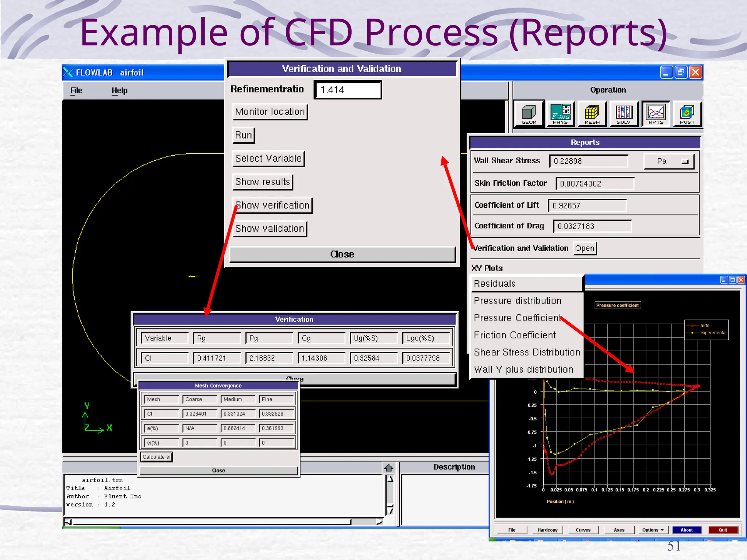The image size is (747, 560).
Task: Select Wall Y plus distribution option
Action: (523, 369)
